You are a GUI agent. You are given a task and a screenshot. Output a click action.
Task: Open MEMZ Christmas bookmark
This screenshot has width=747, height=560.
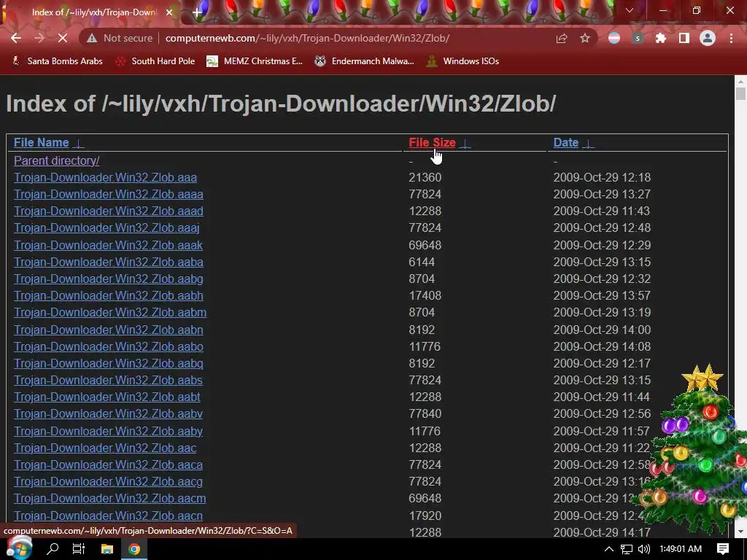[x=255, y=61]
